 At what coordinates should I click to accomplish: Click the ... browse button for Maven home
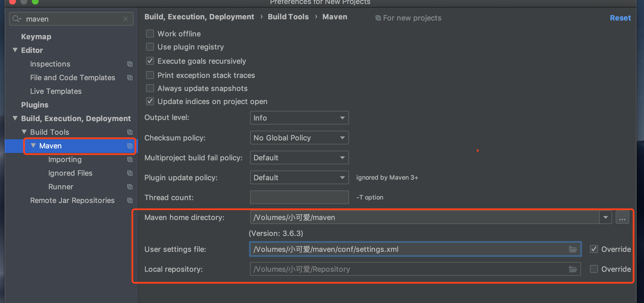pyautogui.click(x=622, y=217)
